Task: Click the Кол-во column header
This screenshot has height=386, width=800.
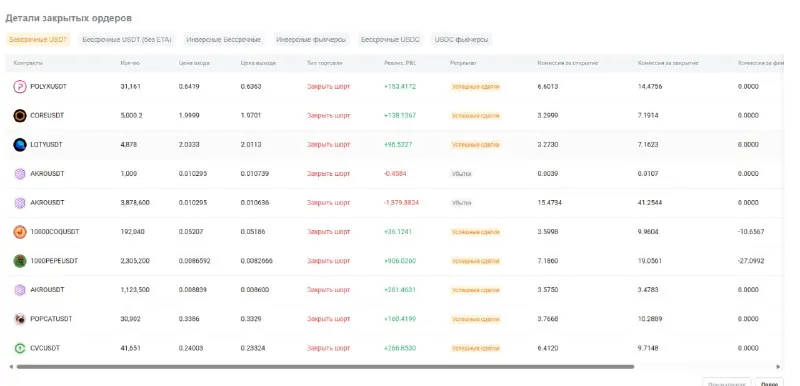Action: tap(130, 63)
